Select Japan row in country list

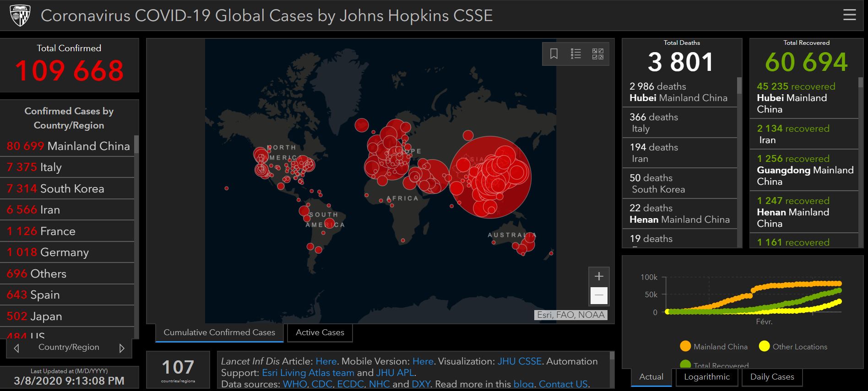click(x=67, y=316)
